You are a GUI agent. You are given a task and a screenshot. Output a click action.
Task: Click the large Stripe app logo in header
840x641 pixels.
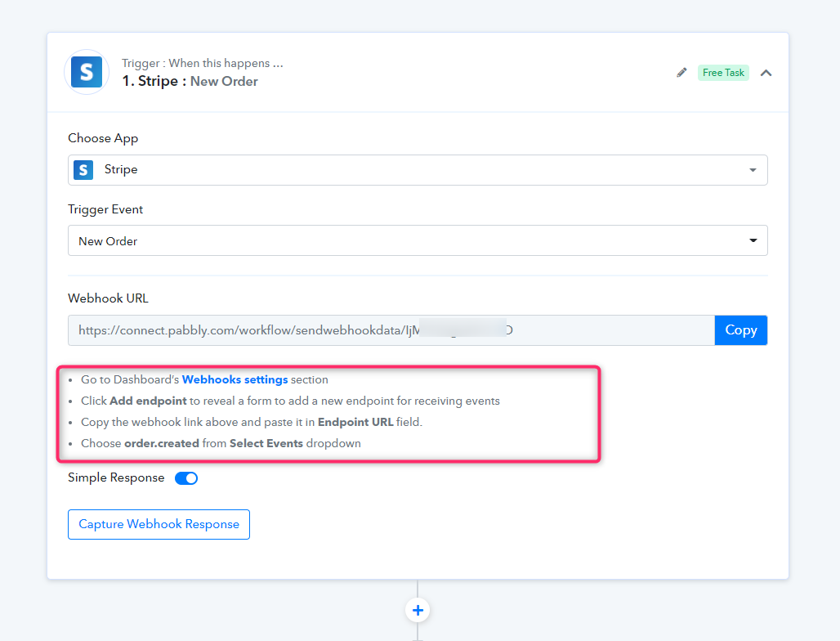point(87,72)
